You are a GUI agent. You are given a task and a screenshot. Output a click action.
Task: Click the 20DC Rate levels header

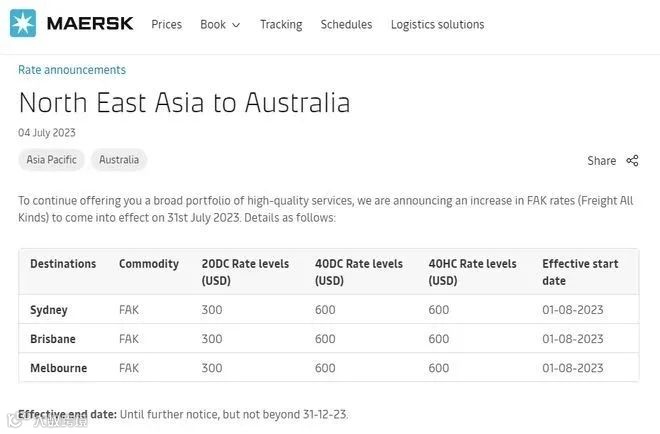click(245, 272)
